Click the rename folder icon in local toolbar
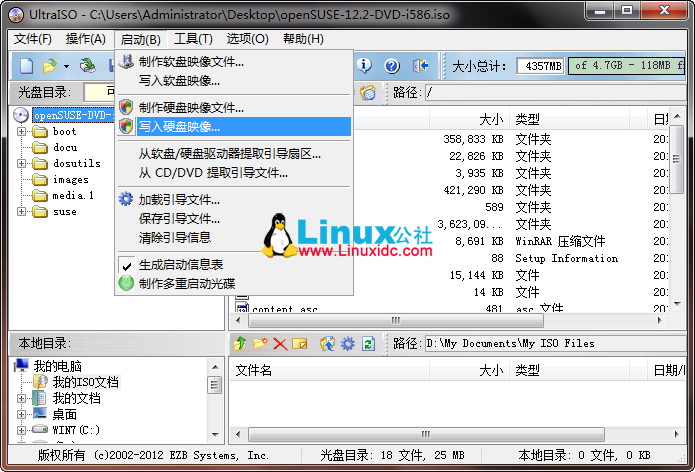 point(300,343)
